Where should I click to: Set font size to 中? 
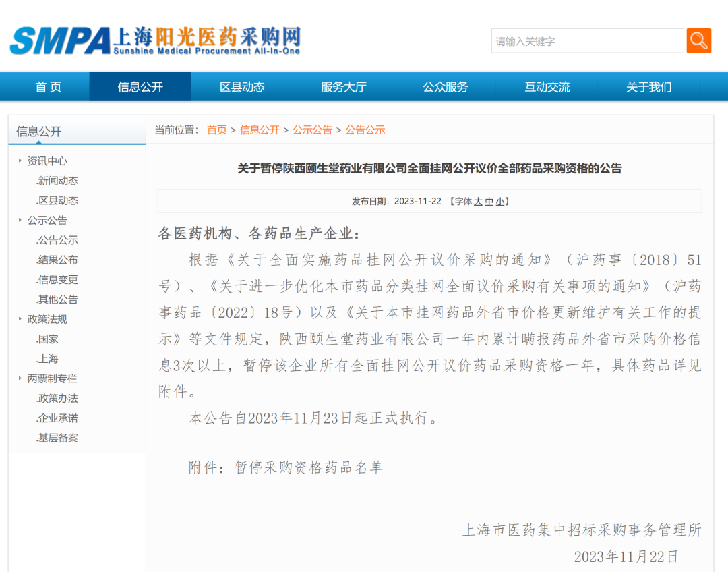(x=489, y=202)
